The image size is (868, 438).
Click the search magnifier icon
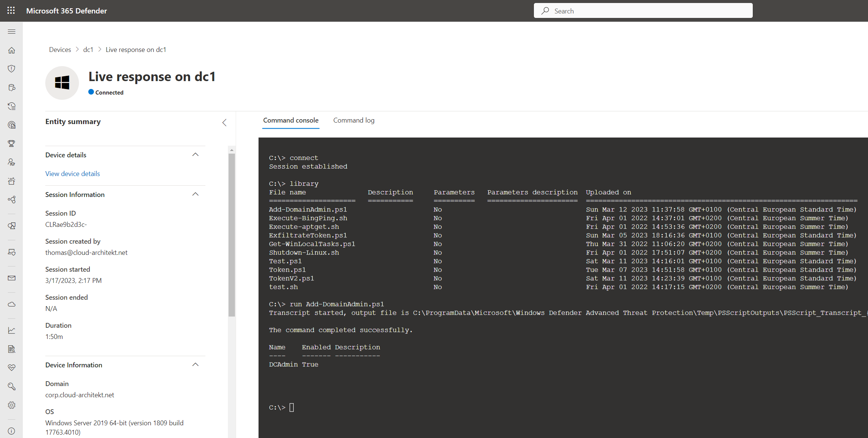[545, 11]
